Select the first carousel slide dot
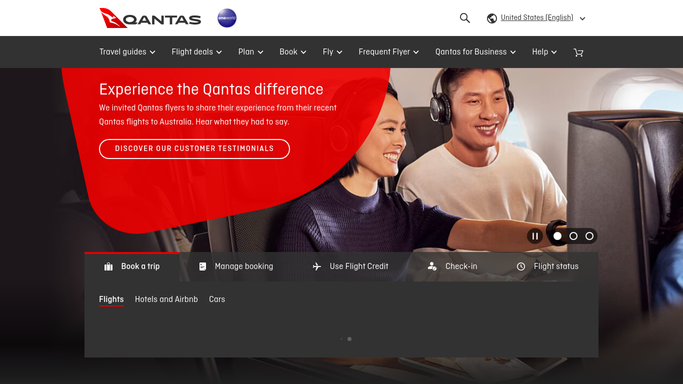 click(558, 236)
